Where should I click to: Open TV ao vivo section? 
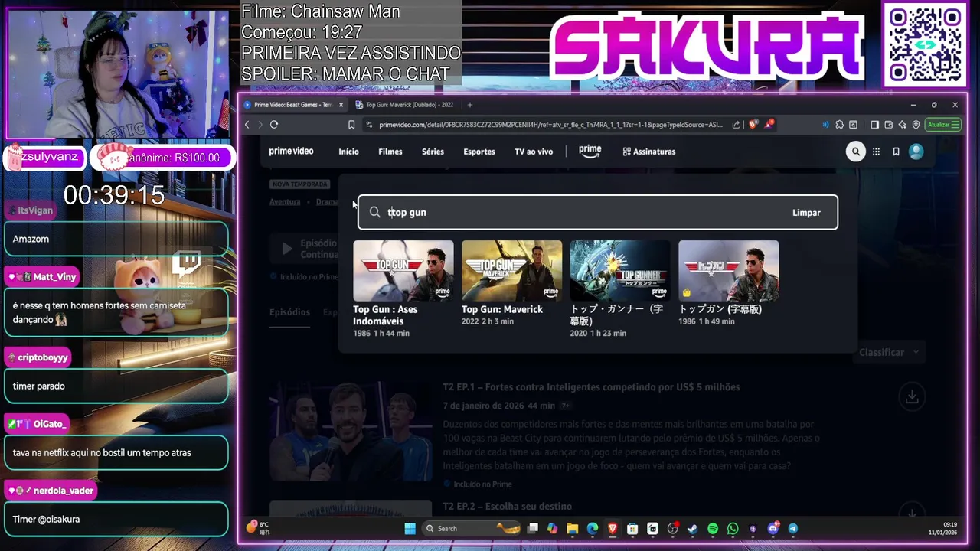(534, 152)
